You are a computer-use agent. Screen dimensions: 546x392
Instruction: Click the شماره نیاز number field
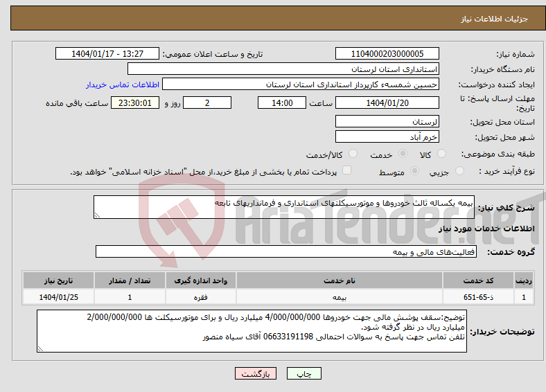pyautogui.click(x=387, y=53)
